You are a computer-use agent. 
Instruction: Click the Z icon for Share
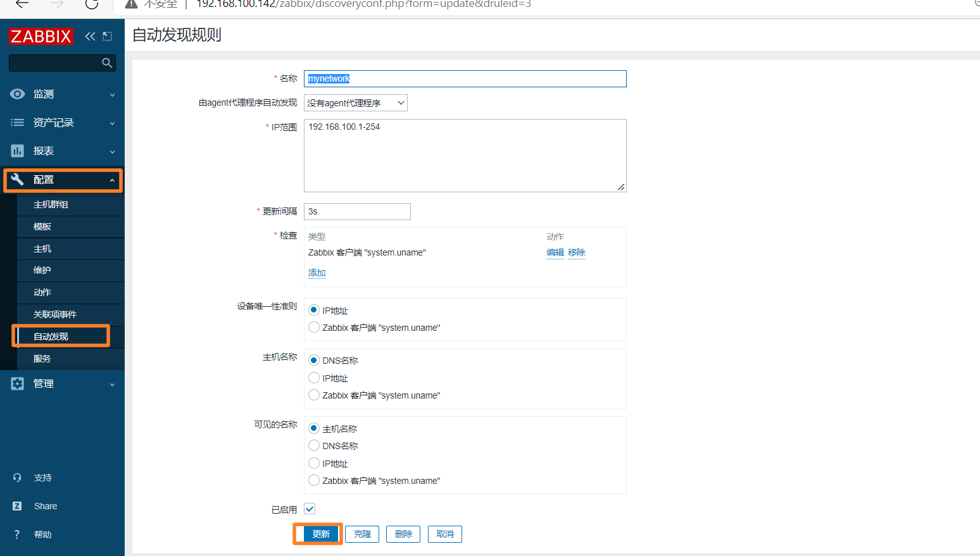[x=17, y=506]
